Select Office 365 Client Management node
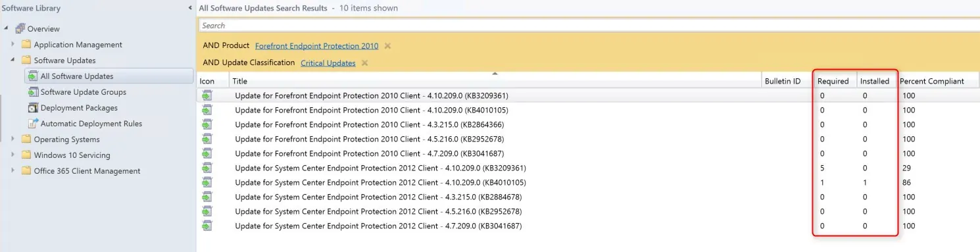 click(87, 171)
